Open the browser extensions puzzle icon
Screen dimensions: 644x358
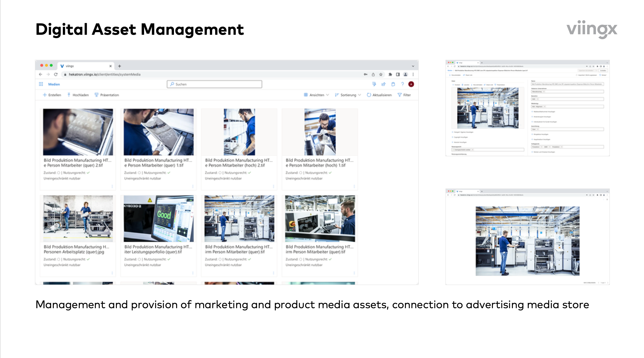coord(390,74)
